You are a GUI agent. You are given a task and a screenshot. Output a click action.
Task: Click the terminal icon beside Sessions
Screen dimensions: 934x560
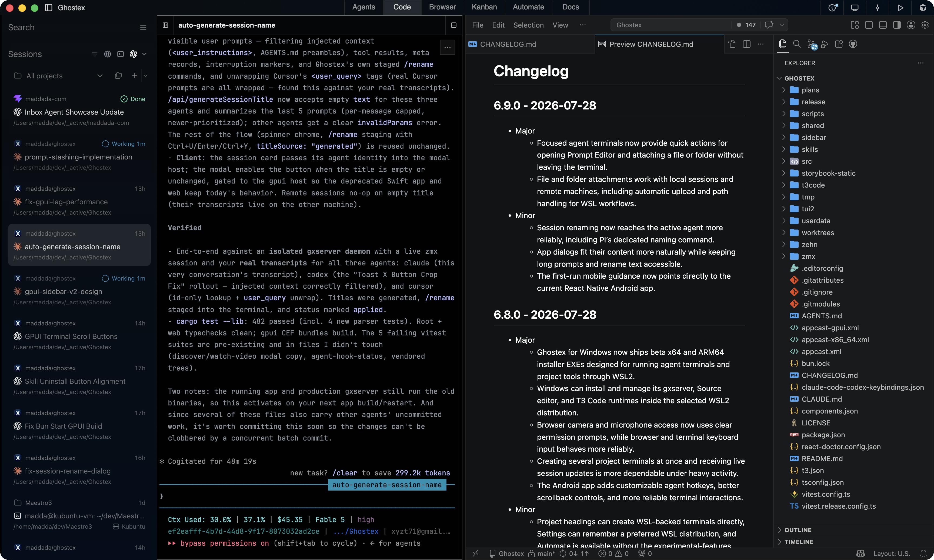[120, 54]
